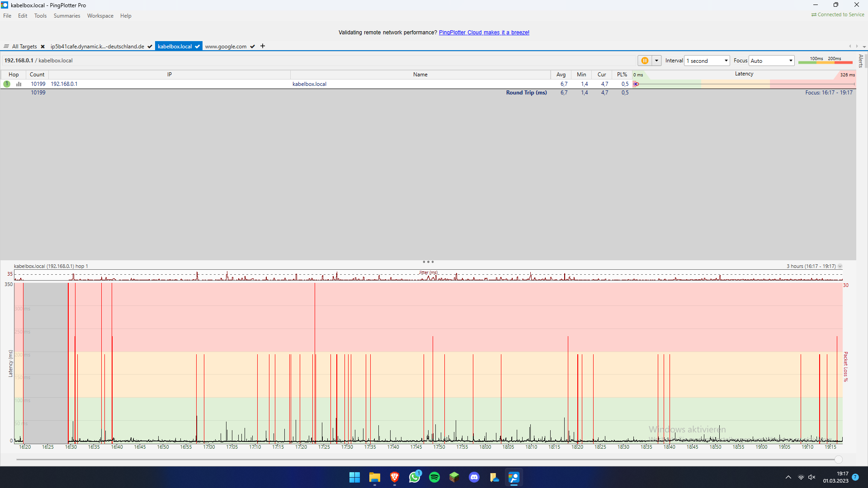Click the bar-chart icon on hop 1 row
The height and width of the screenshot is (488, 868).
click(x=19, y=84)
